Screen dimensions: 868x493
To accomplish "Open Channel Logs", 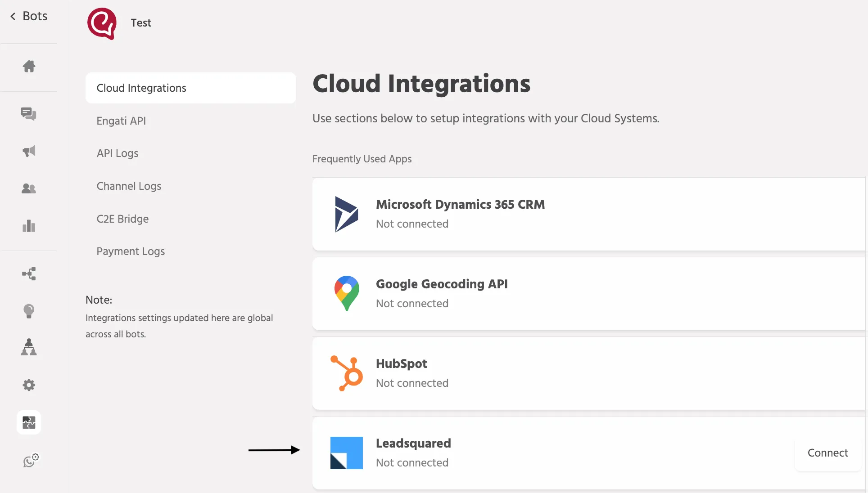I will (x=129, y=186).
